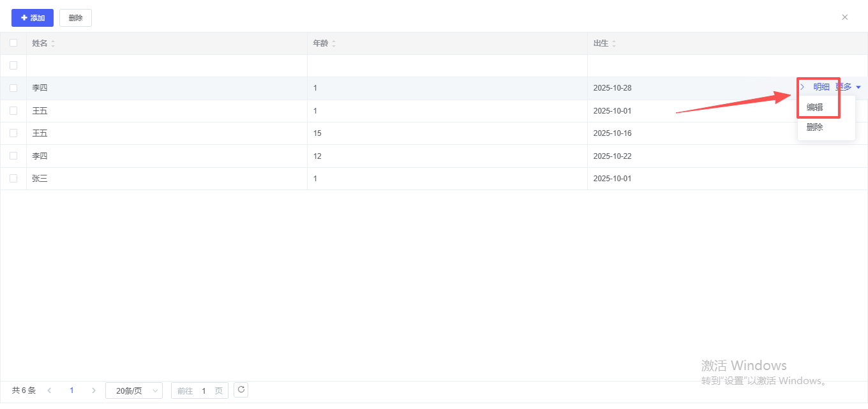Toggle the select-all checkbox in header

point(13,43)
